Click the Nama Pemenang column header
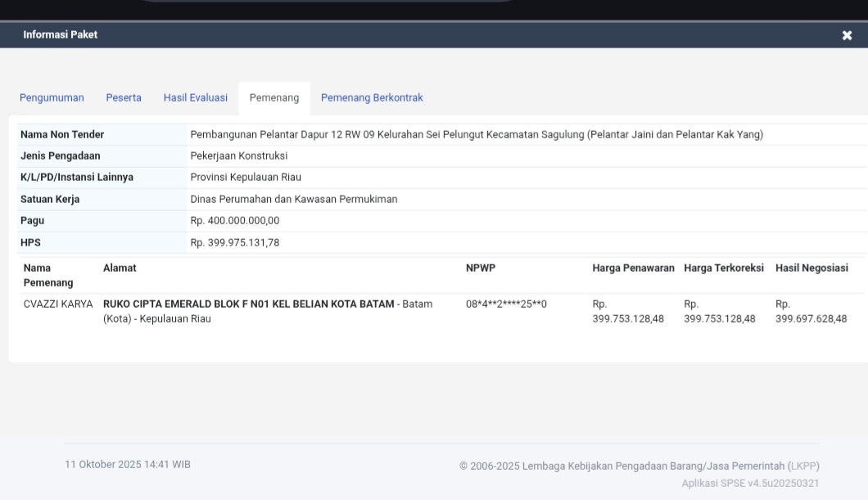 click(x=48, y=275)
